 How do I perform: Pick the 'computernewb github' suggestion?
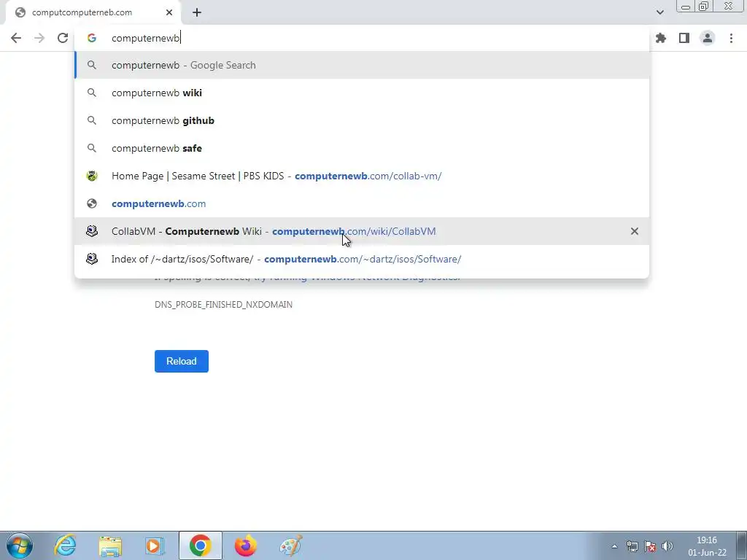pyautogui.click(x=362, y=120)
